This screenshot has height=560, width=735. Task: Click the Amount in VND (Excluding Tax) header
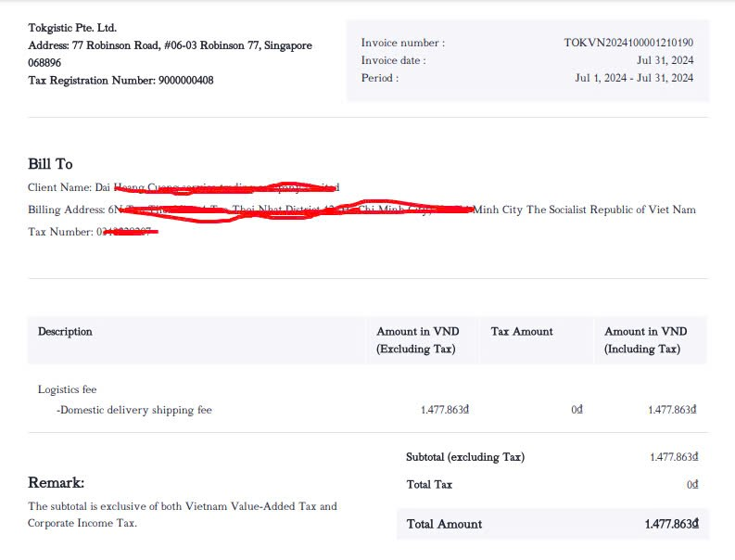417,340
